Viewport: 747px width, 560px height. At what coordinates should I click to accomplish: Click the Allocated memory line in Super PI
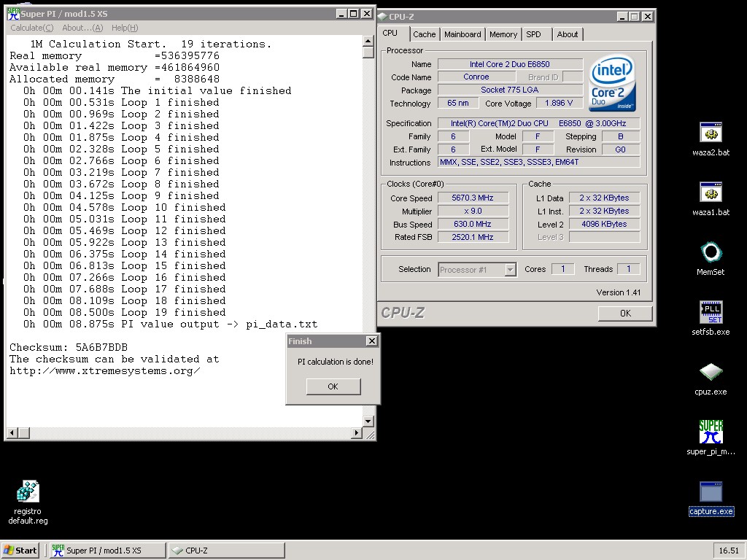[115, 79]
